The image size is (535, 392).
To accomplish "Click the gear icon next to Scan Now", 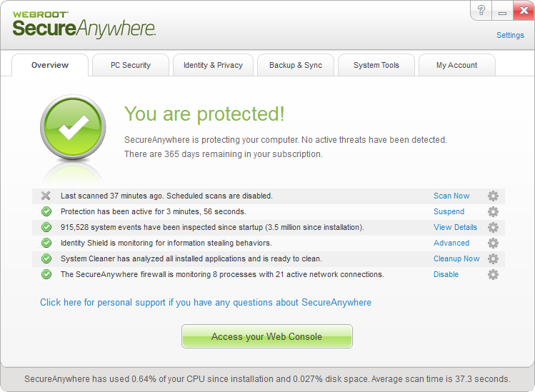I will 493,196.
